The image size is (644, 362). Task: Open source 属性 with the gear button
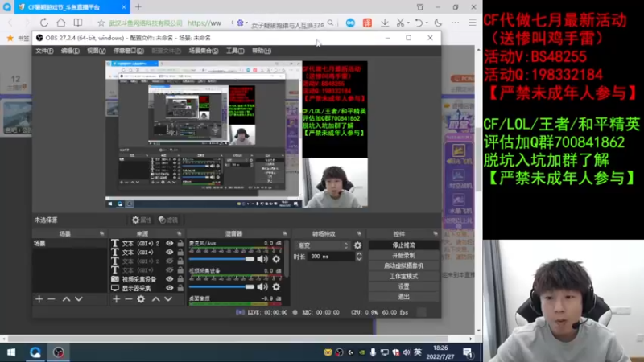[x=142, y=220]
